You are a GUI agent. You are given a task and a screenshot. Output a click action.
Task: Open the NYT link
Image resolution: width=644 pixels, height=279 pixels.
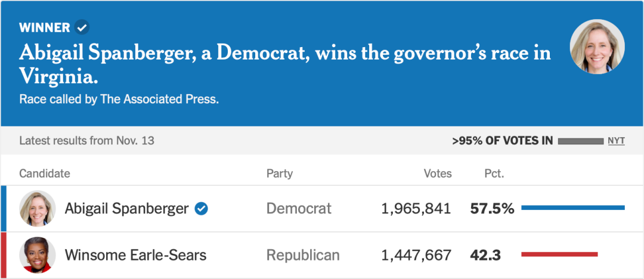click(x=616, y=141)
